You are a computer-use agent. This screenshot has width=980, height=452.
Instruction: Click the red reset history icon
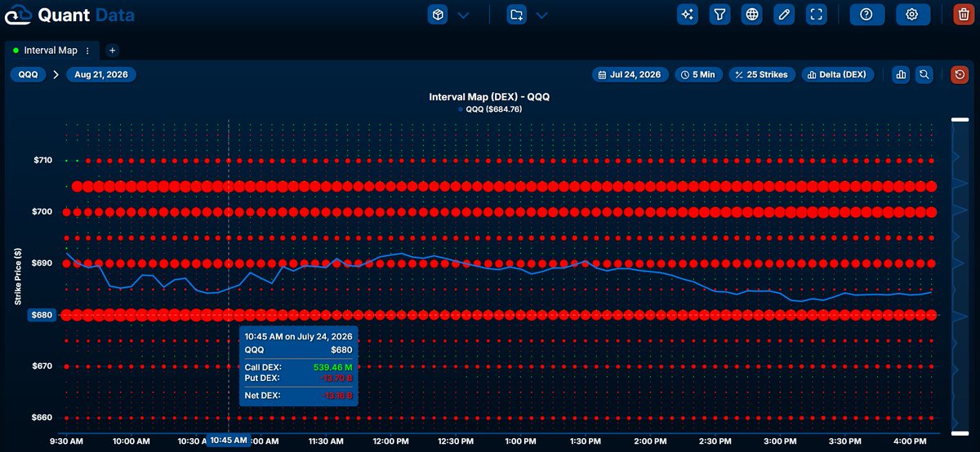point(960,74)
